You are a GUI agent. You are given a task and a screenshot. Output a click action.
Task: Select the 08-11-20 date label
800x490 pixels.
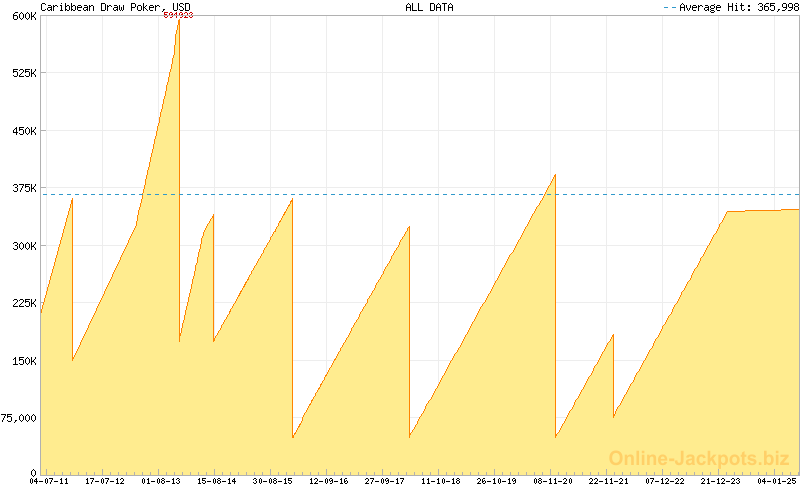[x=552, y=481]
